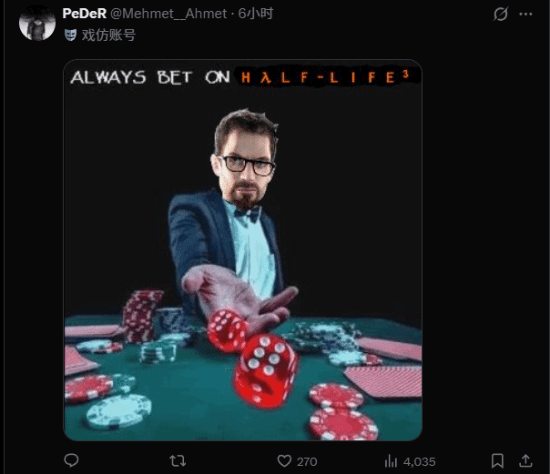The height and width of the screenshot is (474, 550).
Task: Like the post with the heart icon
Action: pyautogui.click(x=284, y=461)
